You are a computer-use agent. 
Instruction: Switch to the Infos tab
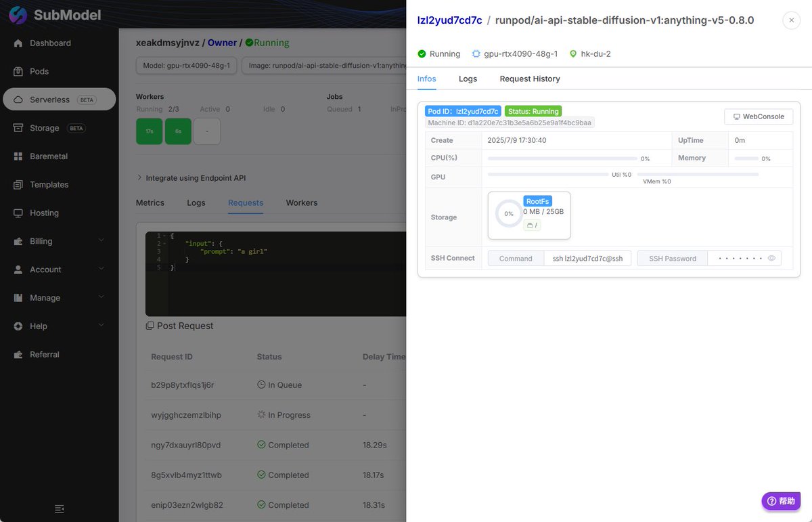427,79
